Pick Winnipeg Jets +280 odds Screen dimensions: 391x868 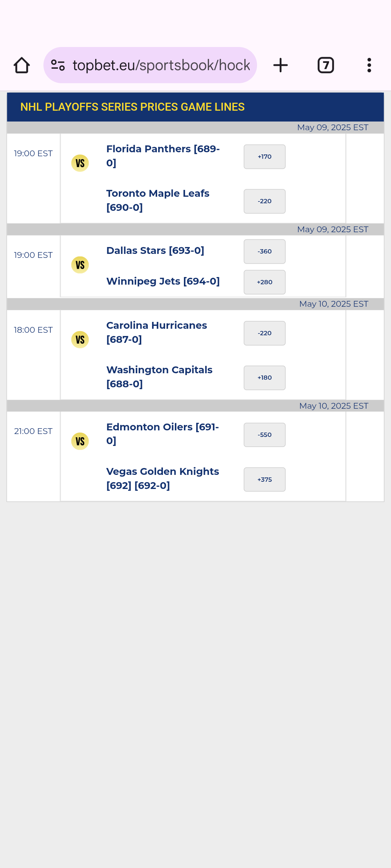coord(264,282)
